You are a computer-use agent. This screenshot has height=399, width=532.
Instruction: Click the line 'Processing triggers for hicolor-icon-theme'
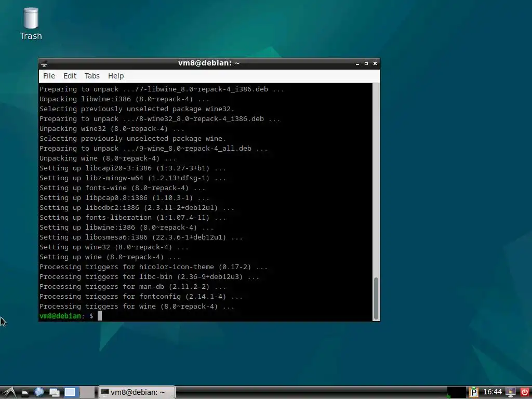click(153, 267)
